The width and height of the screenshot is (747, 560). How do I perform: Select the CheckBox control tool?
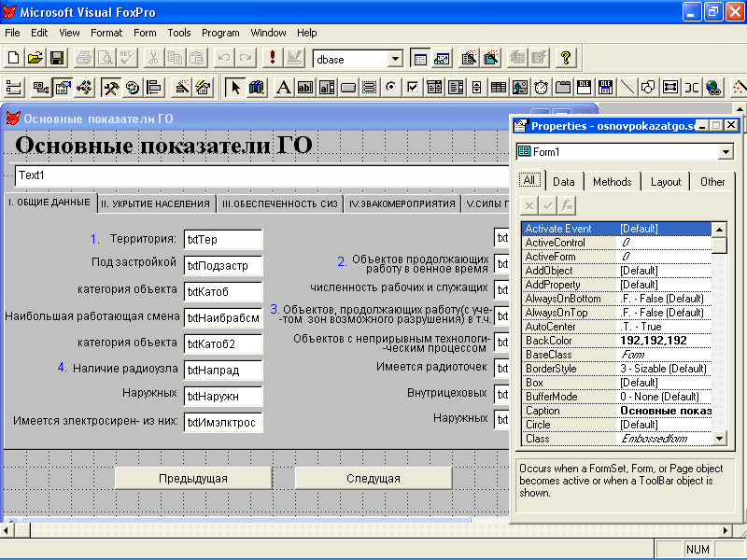click(413, 88)
